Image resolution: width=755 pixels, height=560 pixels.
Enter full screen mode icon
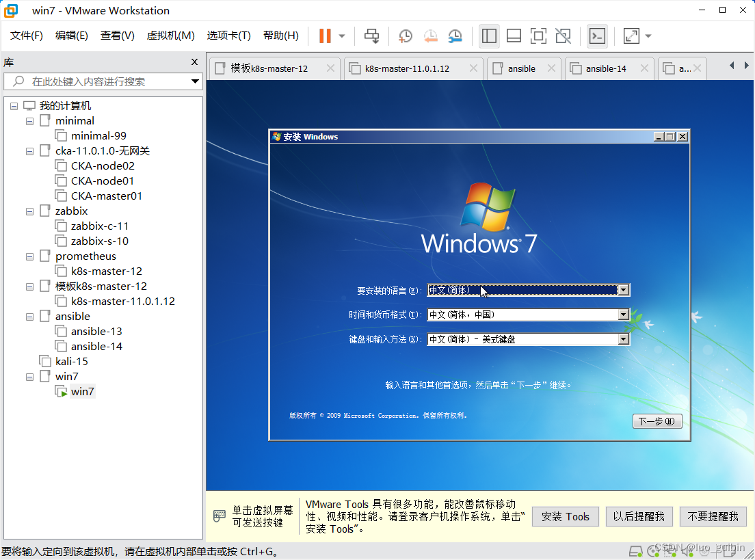pos(538,36)
